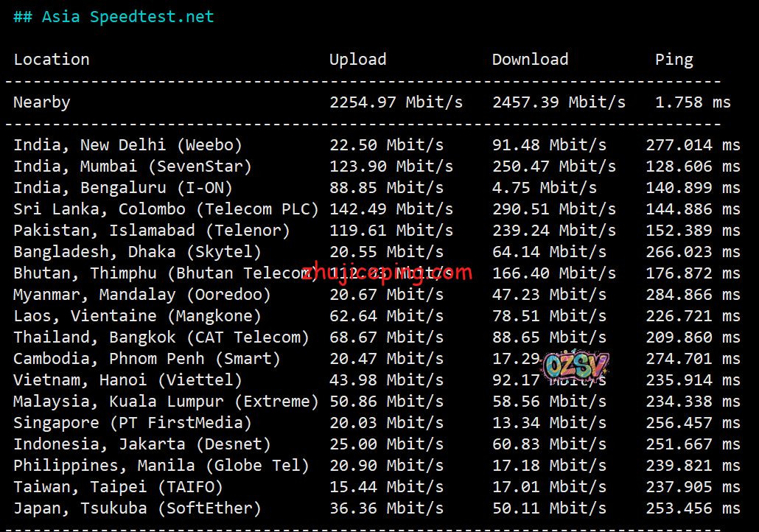Click the Ping column header
The height and width of the screenshot is (532, 759).
click(674, 60)
